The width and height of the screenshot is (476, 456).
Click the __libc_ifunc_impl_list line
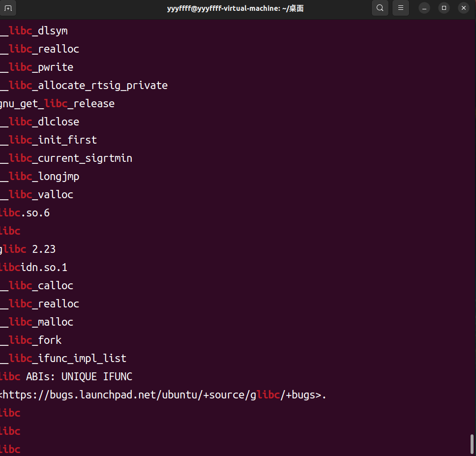tap(63, 359)
